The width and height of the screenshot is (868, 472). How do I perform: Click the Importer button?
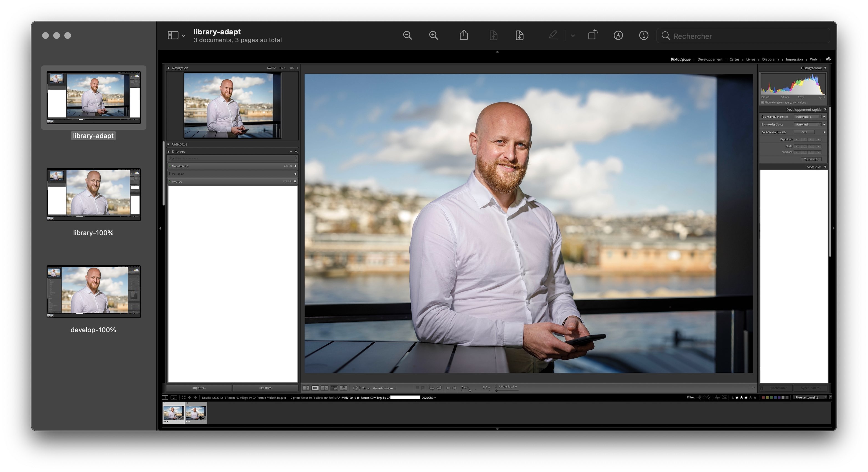(x=199, y=388)
